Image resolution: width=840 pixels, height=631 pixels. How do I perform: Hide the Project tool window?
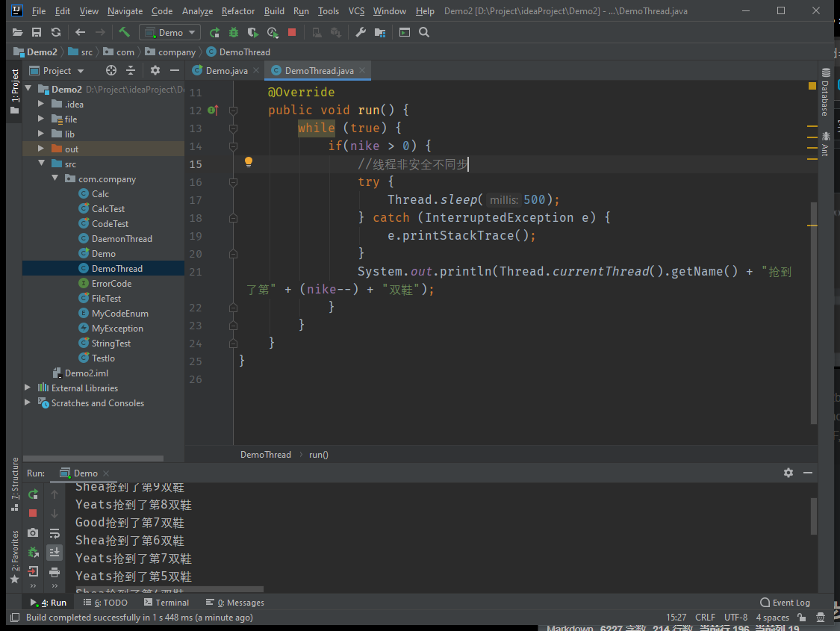(175, 71)
